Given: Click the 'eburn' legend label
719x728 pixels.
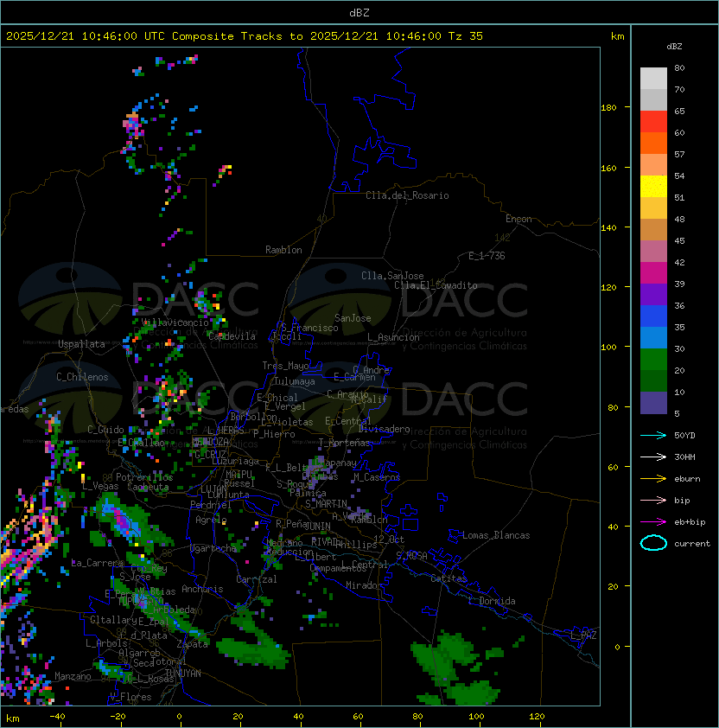Looking at the screenshot, I should (687, 479).
